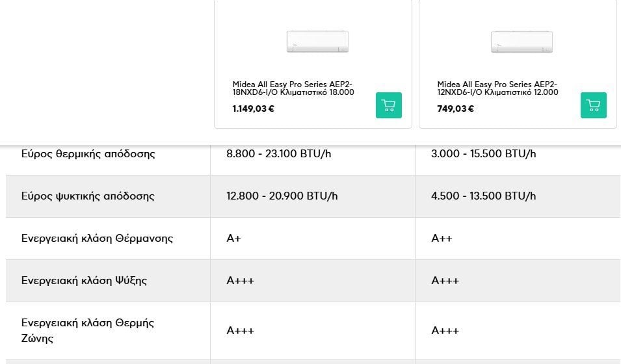
Task: Click the A+ heating class value
Action: (233, 239)
